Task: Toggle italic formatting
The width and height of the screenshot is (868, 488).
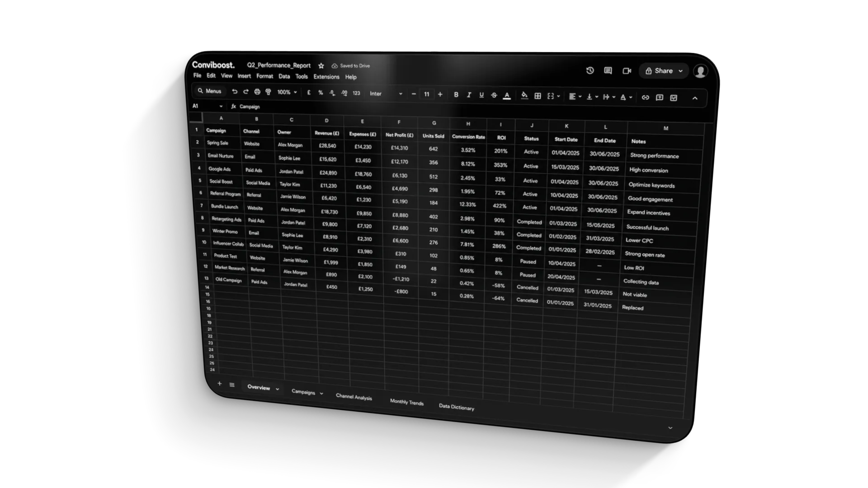Action: 469,95
